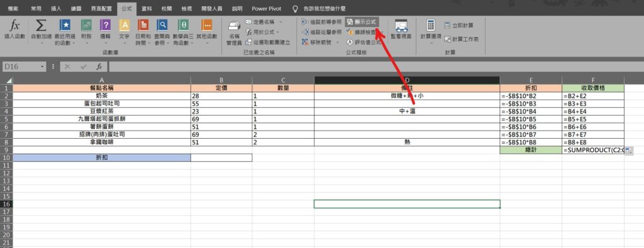Switch to the View (檢視) tab

coord(186,8)
